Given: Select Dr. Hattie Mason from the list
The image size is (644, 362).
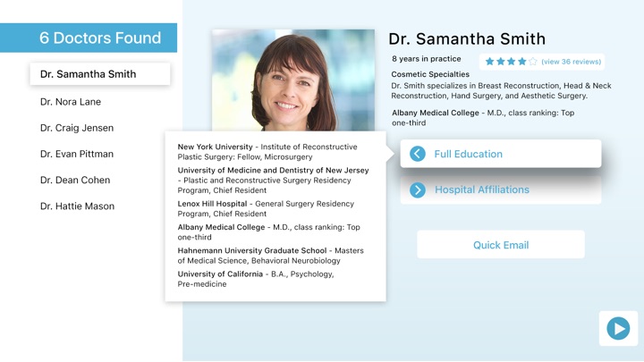Looking at the screenshot, I should point(77,206).
